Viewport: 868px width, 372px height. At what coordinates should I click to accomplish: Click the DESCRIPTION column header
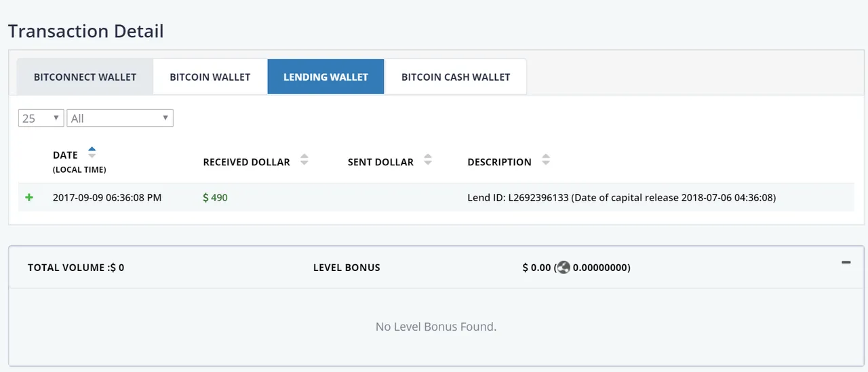500,162
